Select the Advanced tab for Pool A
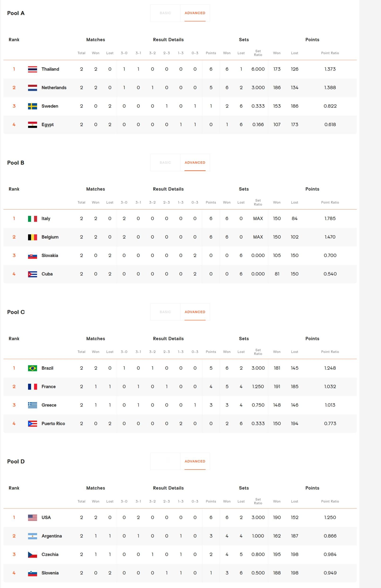 pyautogui.click(x=195, y=13)
